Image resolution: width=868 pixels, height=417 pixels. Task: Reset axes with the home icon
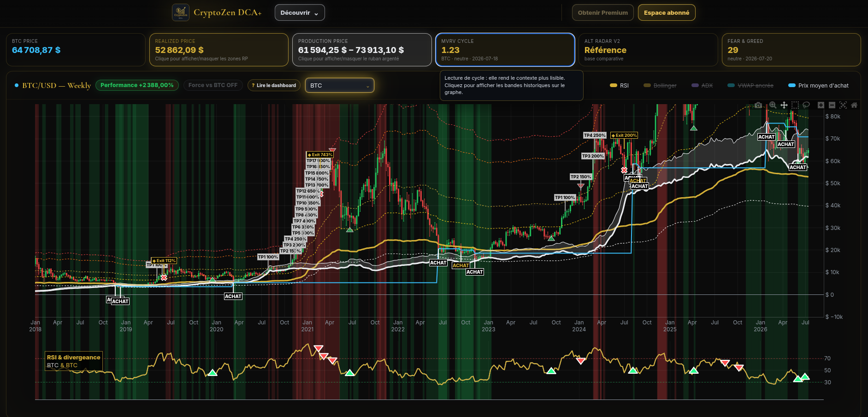click(x=854, y=105)
